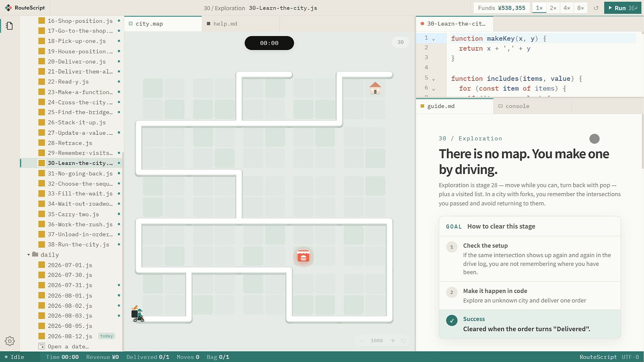Click code line 2 return statement

(x=494, y=48)
